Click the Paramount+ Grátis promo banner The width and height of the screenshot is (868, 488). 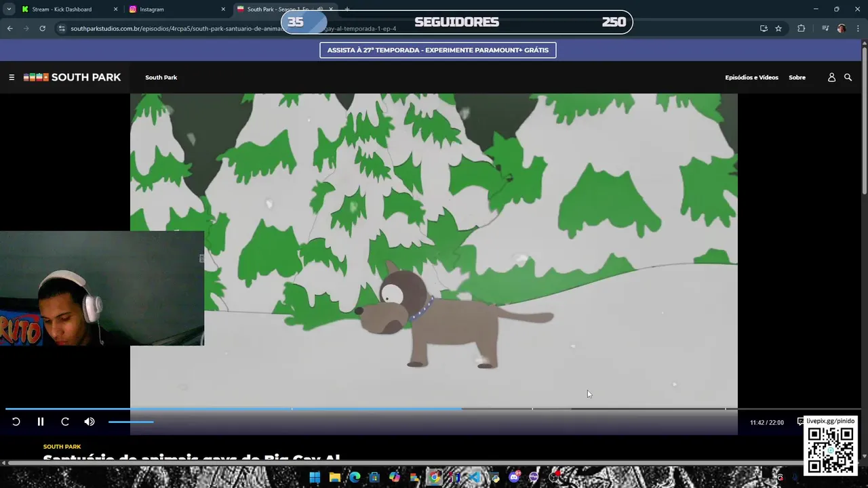tap(438, 50)
